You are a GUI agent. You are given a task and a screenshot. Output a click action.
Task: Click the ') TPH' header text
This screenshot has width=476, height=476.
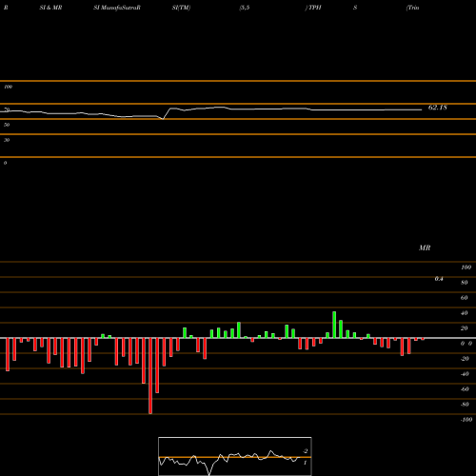tap(313, 8)
